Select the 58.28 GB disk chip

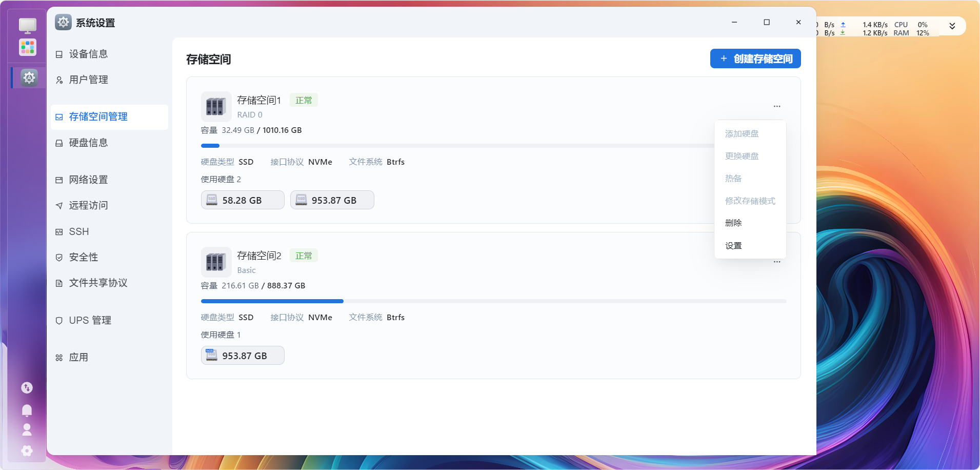(x=243, y=200)
